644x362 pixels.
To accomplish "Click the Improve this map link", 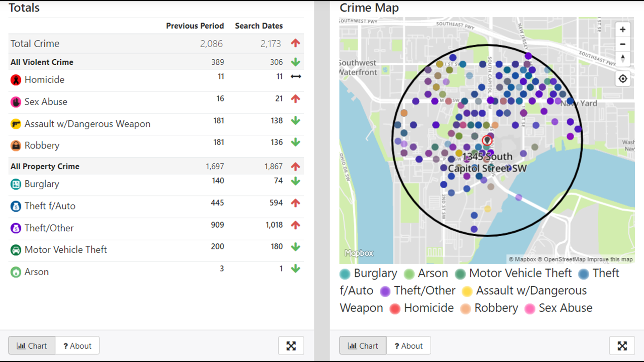I will click(x=610, y=259).
